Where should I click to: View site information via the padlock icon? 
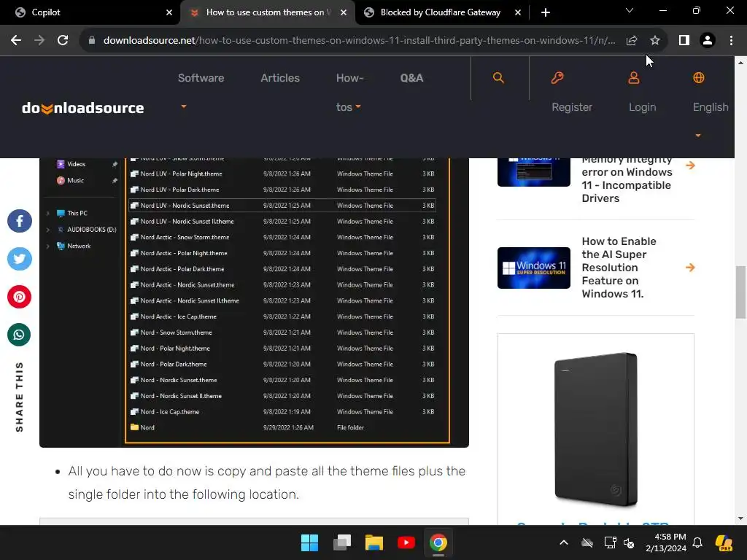92,41
